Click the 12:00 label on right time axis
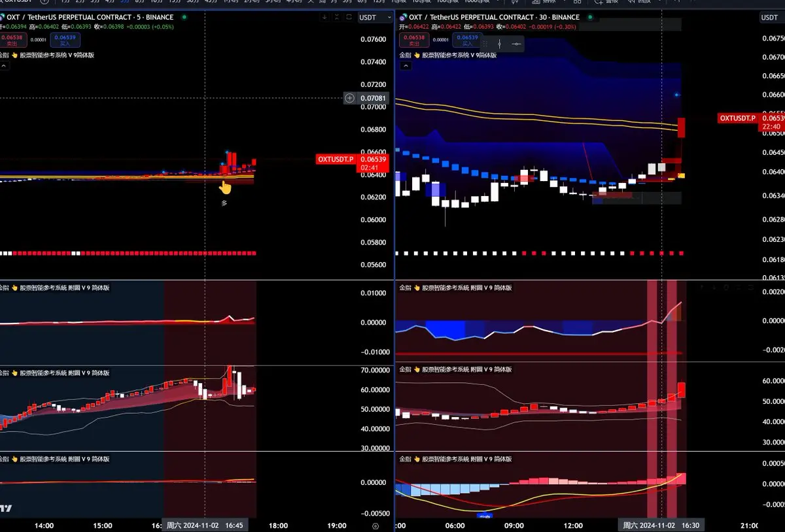Viewport: 785px width, 532px height. tap(573, 525)
